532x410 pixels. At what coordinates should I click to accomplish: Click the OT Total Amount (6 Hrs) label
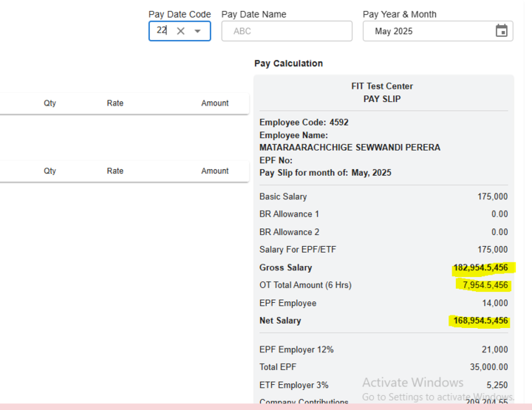[x=305, y=285]
